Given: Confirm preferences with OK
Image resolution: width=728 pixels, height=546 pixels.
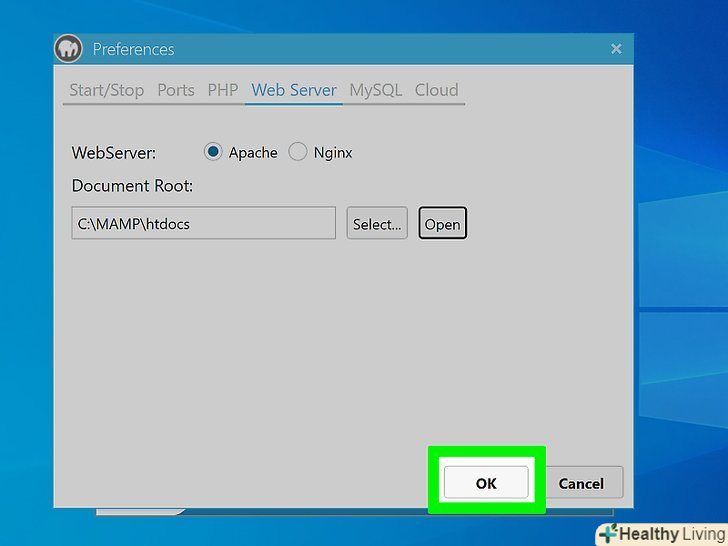Looking at the screenshot, I should (x=486, y=483).
